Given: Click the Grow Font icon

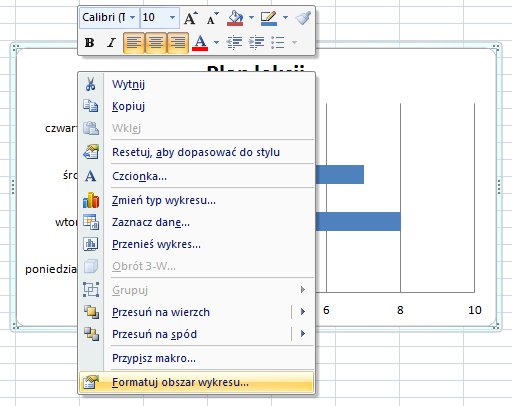Looking at the screenshot, I should 191,18.
